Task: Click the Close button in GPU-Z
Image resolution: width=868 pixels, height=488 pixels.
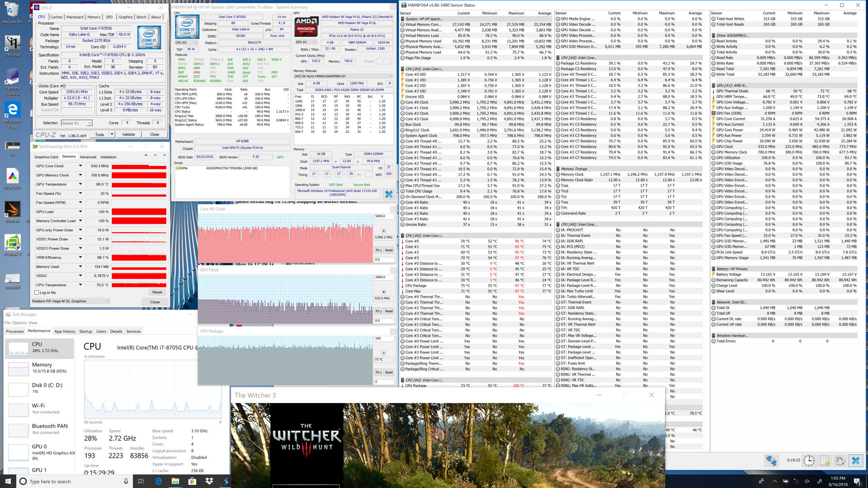Action: point(155,302)
